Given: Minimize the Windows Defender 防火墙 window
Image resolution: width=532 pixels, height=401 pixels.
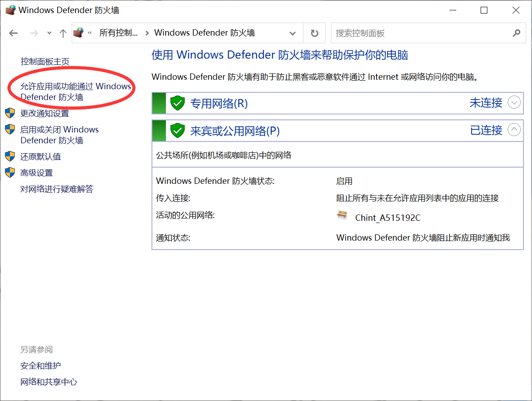Looking at the screenshot, I should 453,10.
